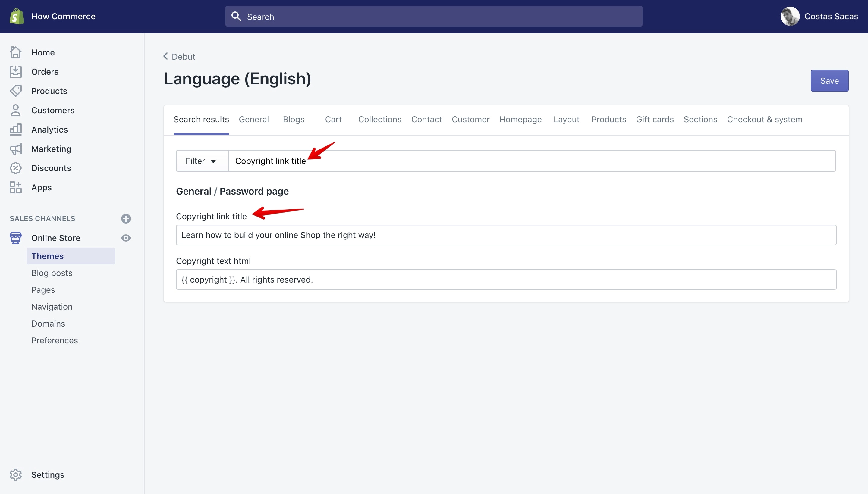Viewport: 868px width, 494px height.
Task: Click the SALES CHANNELS label
Action: coord(42,218)
